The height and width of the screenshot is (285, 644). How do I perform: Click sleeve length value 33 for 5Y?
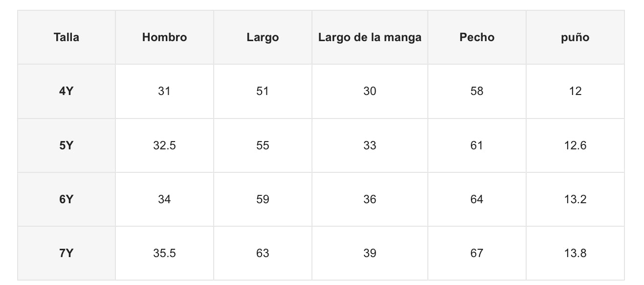[x=370, y=145]
